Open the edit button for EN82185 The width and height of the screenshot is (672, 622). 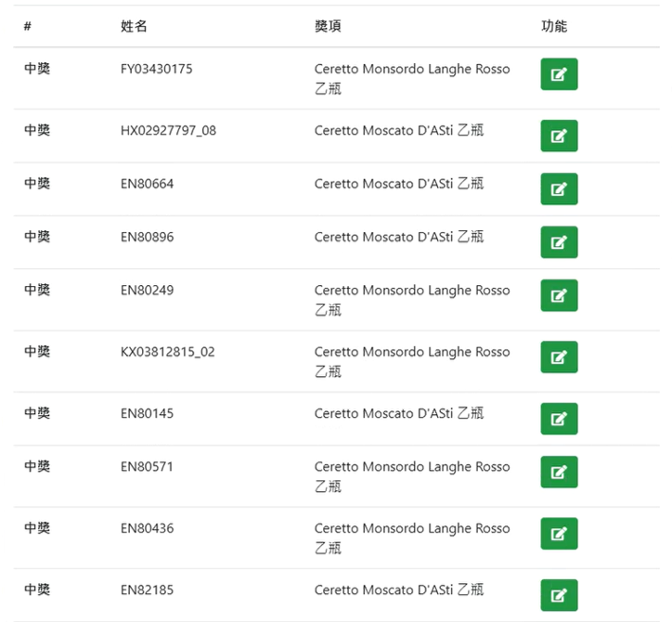coord(559,595)
